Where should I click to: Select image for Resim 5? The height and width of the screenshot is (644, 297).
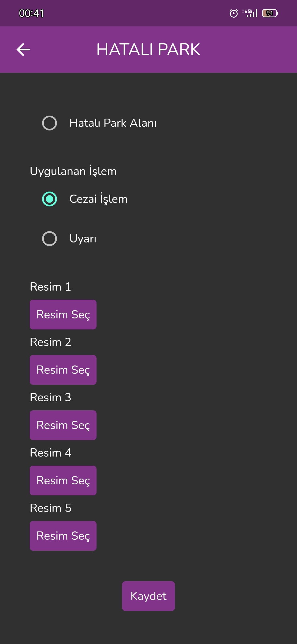[x=63, y=536]
